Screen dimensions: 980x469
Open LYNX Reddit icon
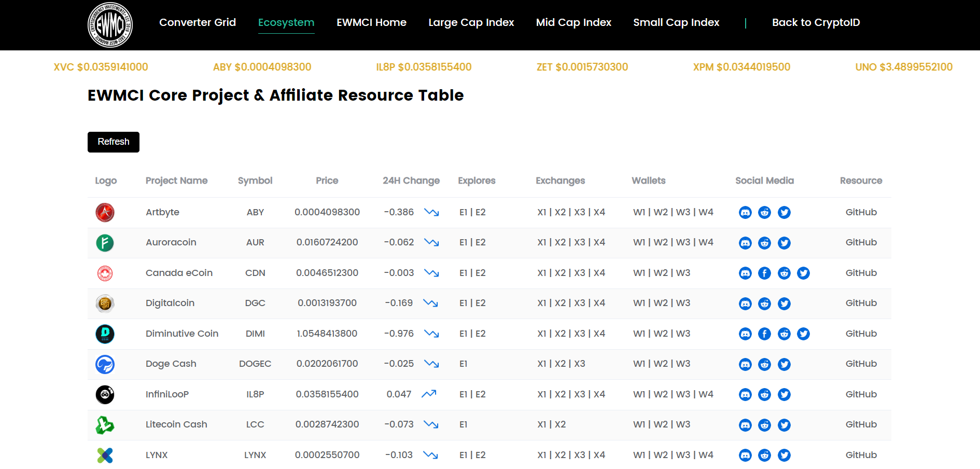click(x=764, y=456)
